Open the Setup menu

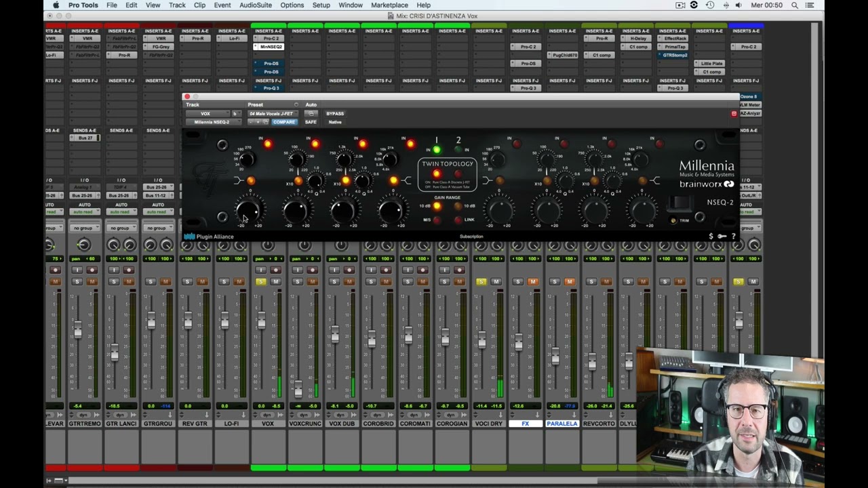point(321,5)
